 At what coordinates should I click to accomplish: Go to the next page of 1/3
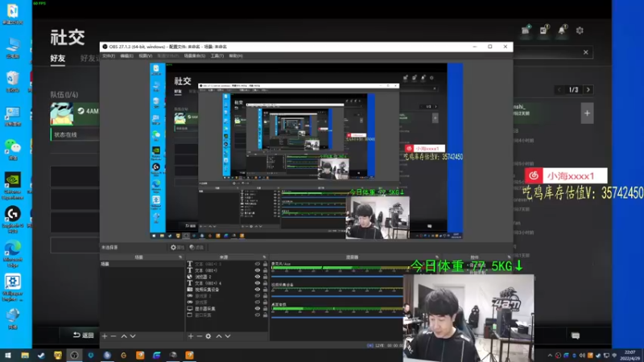588,89
